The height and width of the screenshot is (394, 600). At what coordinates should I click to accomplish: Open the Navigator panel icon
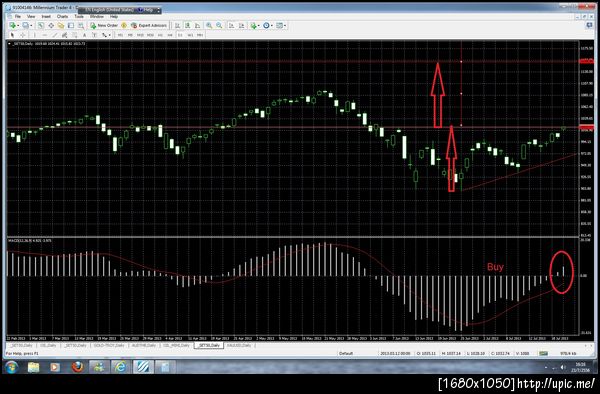pyautogui.click(x=61, y=26)
